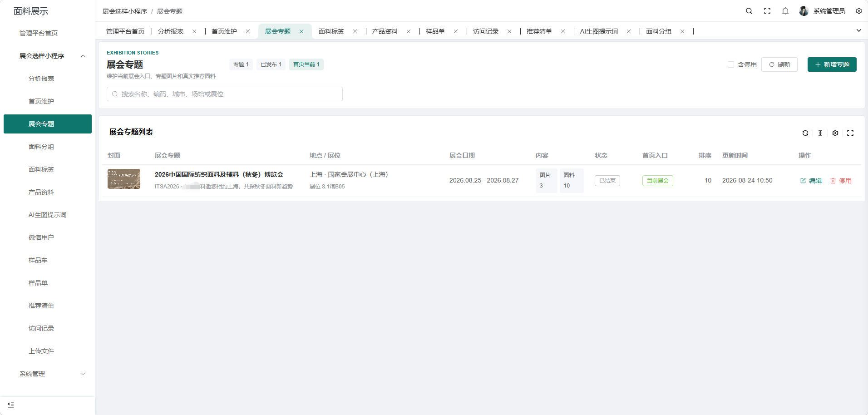Close the 首页维护 tab
This screenshot has width=868, height=415.
tap(248, 31)
